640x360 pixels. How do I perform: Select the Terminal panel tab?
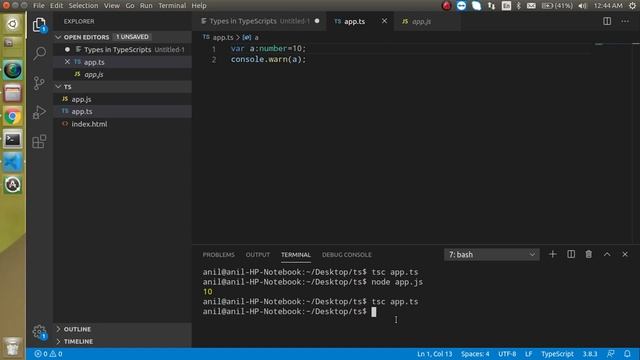pyautogui.click(x=296, y=255)
